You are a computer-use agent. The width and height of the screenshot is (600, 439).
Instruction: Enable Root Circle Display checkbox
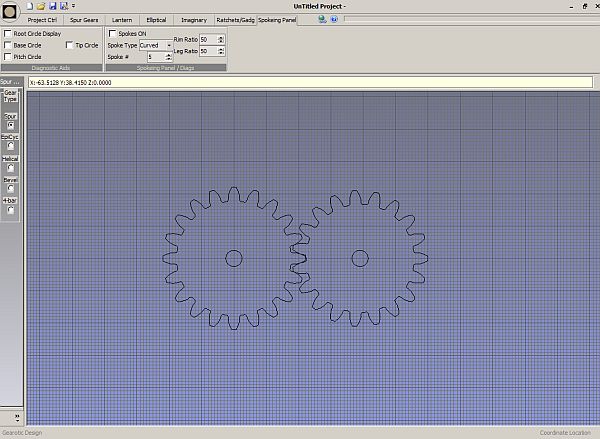(8, 34)
